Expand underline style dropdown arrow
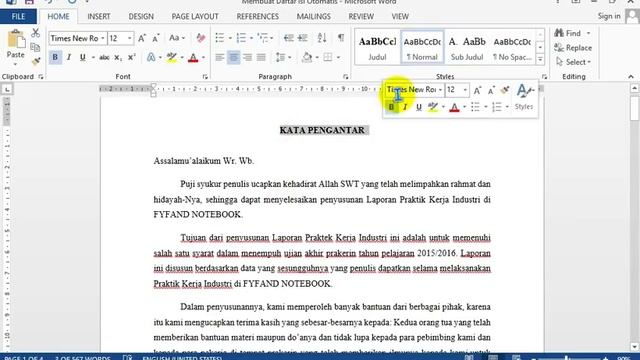640x360 pixels. (x=93, y=58)
